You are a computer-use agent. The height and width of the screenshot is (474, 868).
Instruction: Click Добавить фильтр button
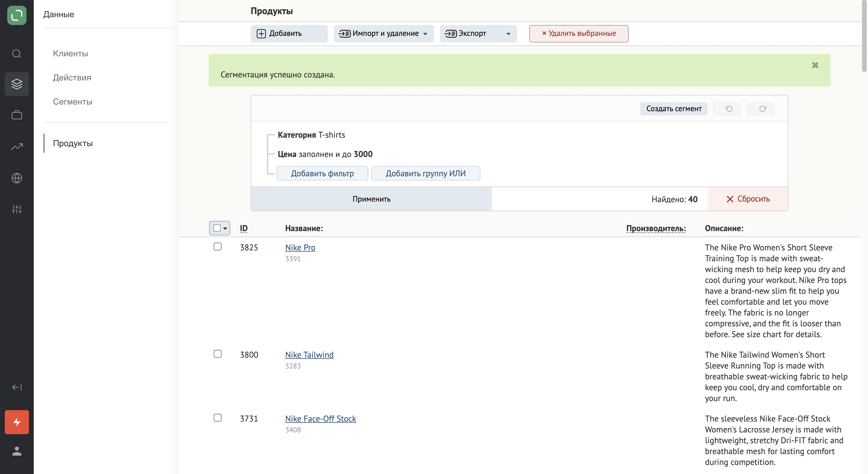pyautogui.click(x=322, y=173)
